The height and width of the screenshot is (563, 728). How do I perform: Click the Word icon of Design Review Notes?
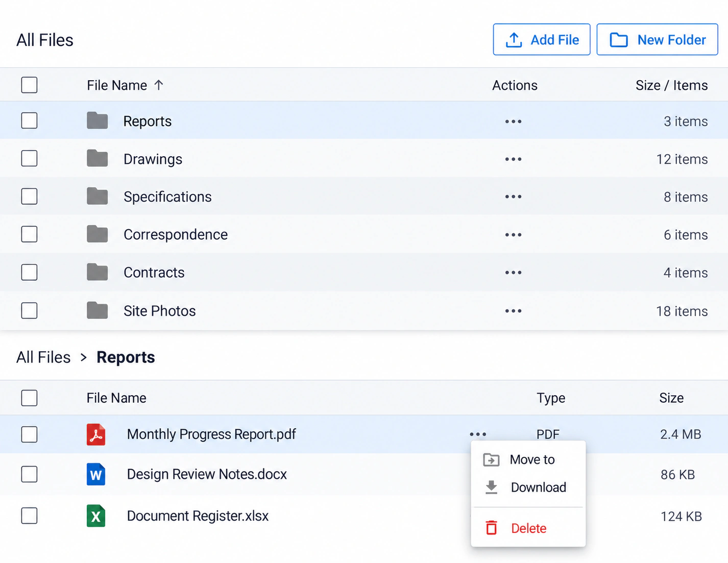96,474
